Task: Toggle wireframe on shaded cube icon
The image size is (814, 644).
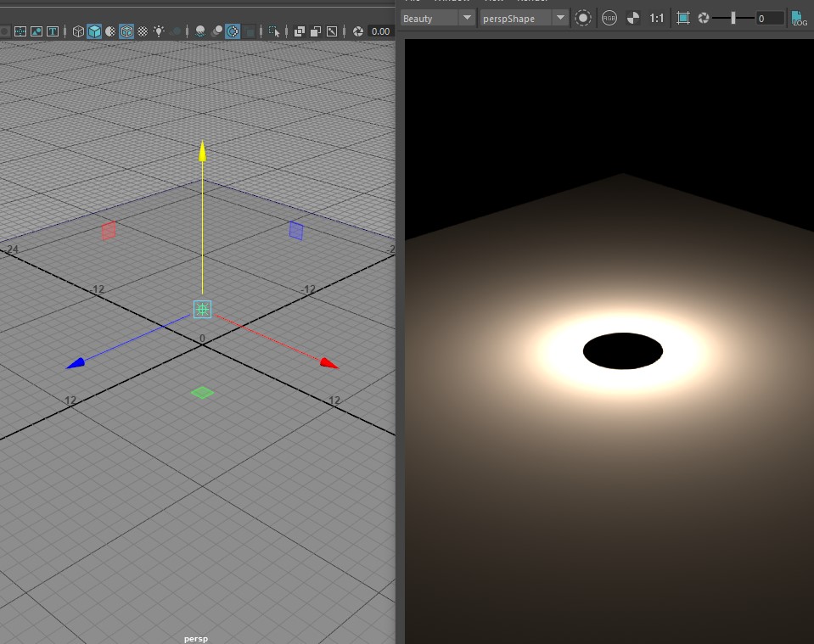Action: tap(126, 31)
